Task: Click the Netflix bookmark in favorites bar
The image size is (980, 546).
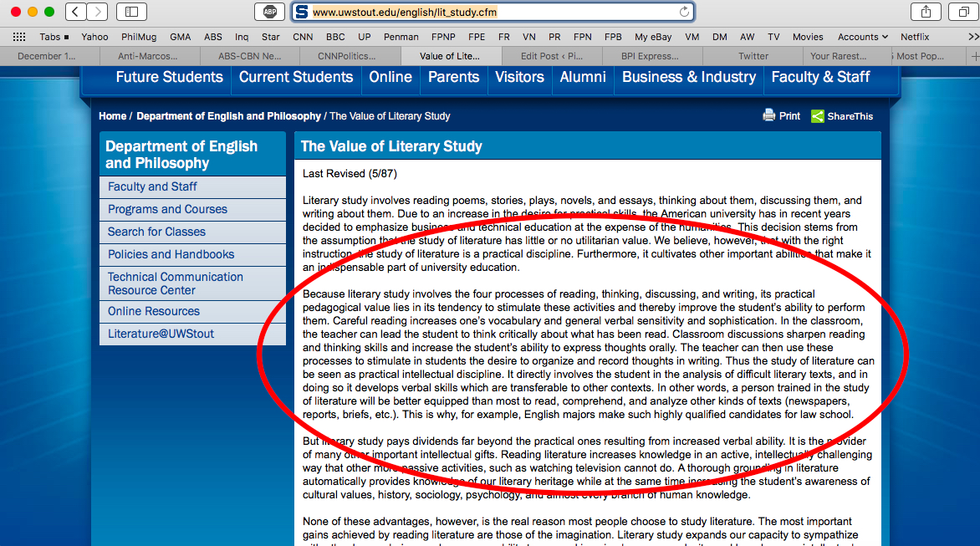Action: pos(914,37)
